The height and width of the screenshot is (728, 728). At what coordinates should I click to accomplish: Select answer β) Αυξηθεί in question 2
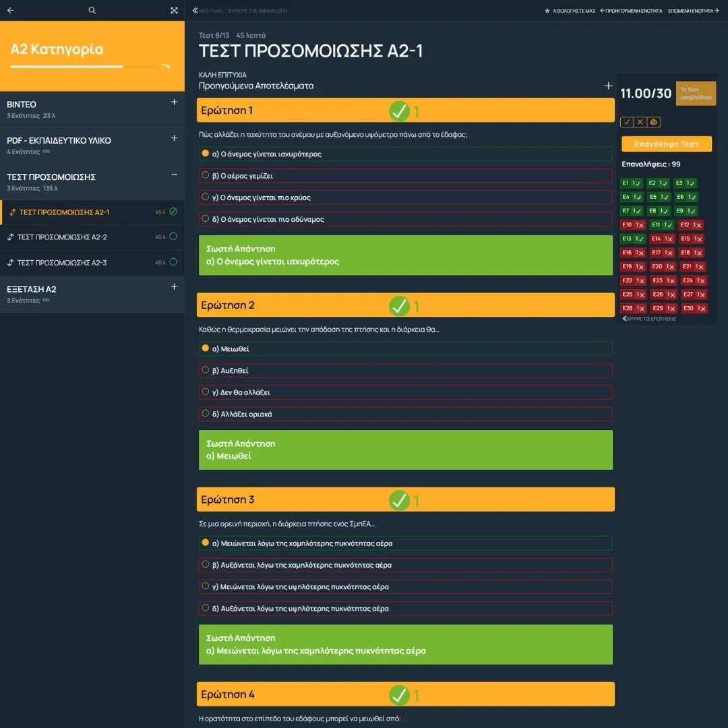(405, 371)
